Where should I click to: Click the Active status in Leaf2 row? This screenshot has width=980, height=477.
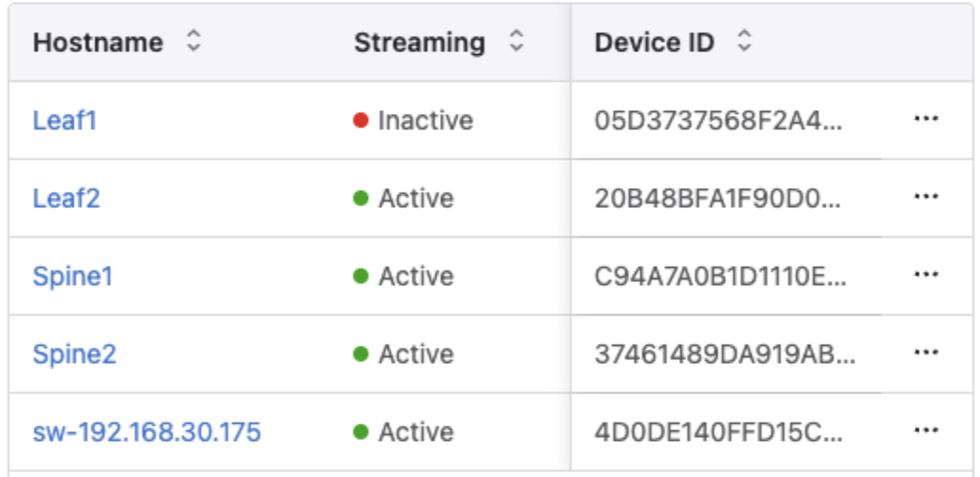[x=415, y=199]
